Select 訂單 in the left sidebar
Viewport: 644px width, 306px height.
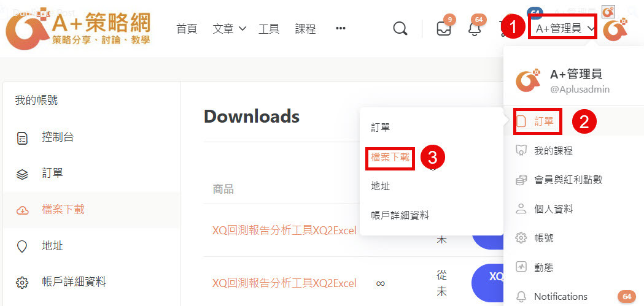click(x=52, y=174)
